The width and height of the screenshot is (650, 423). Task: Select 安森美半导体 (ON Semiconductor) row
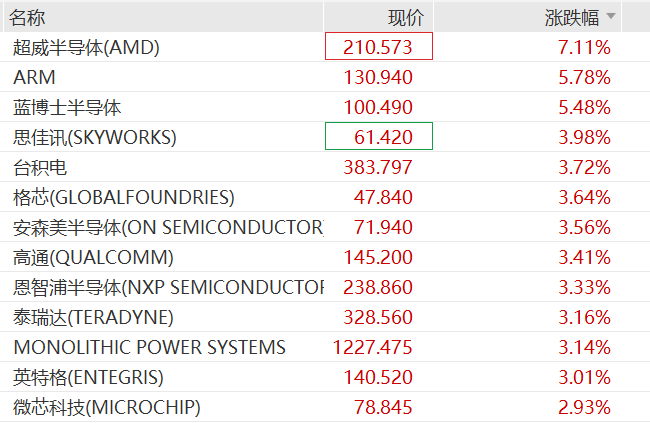[168, 227]
